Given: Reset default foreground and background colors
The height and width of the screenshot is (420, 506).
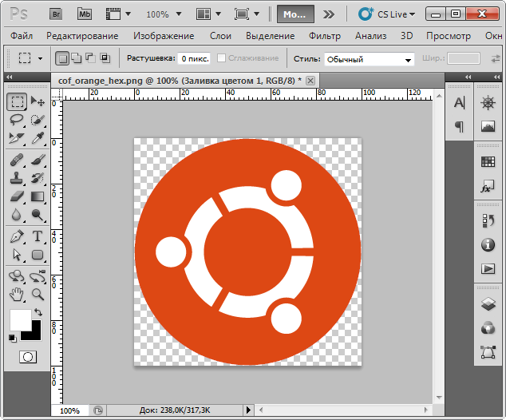Looking at the screenshot, I should 12,338.
